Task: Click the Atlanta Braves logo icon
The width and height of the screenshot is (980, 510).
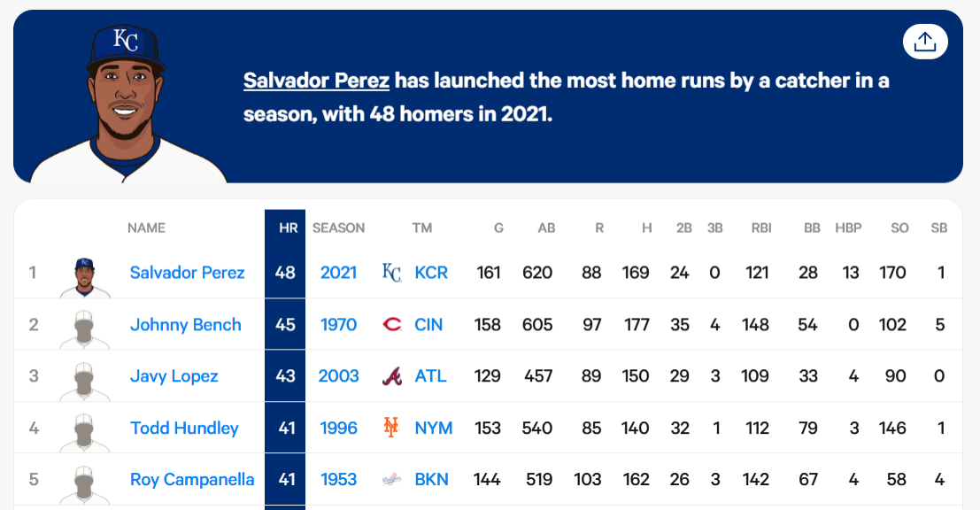Action: (x=391, y=376)
